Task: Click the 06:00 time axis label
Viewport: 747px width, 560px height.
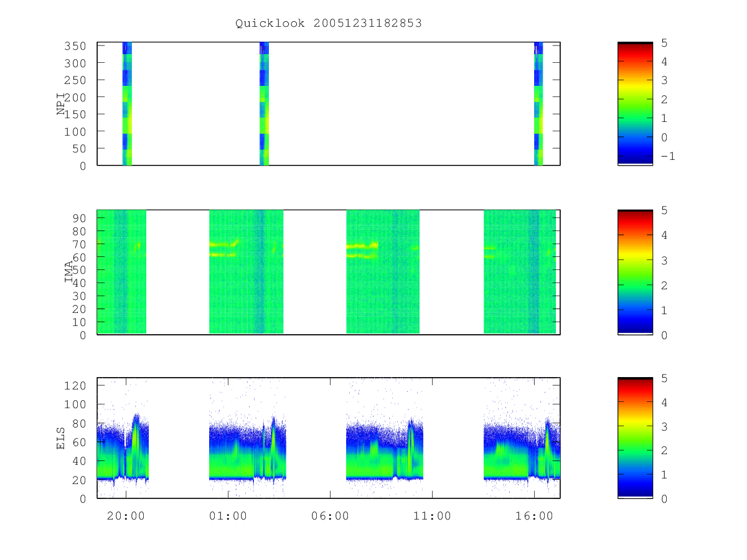Action: (x=330, y=516)
